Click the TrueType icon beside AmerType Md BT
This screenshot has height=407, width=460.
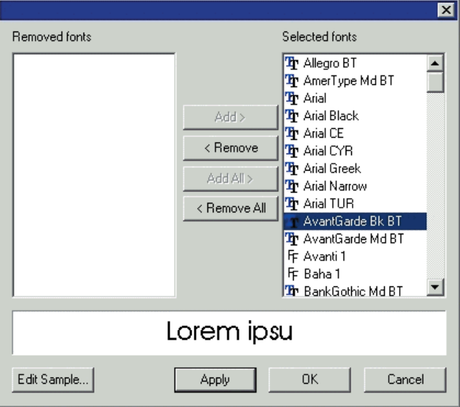[292, 81]
